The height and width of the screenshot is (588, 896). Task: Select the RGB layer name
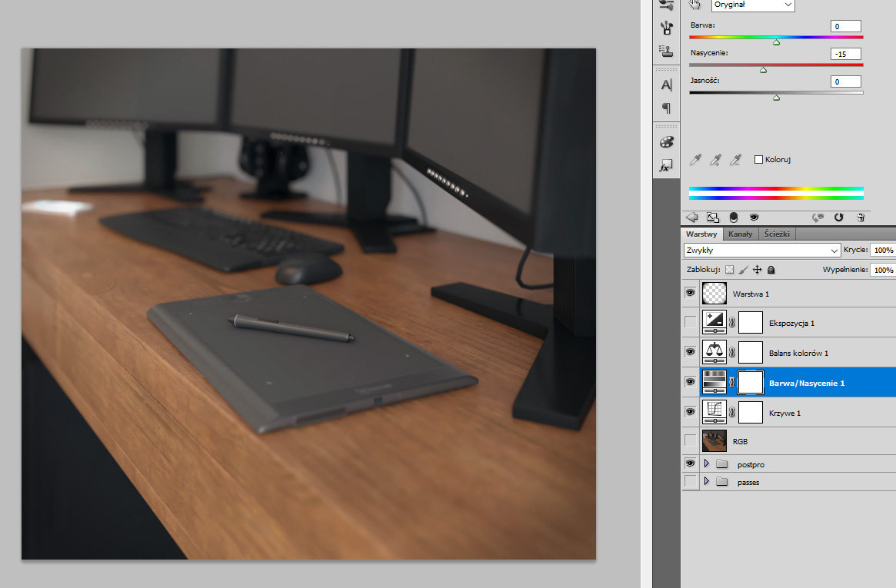pos(740,441)
